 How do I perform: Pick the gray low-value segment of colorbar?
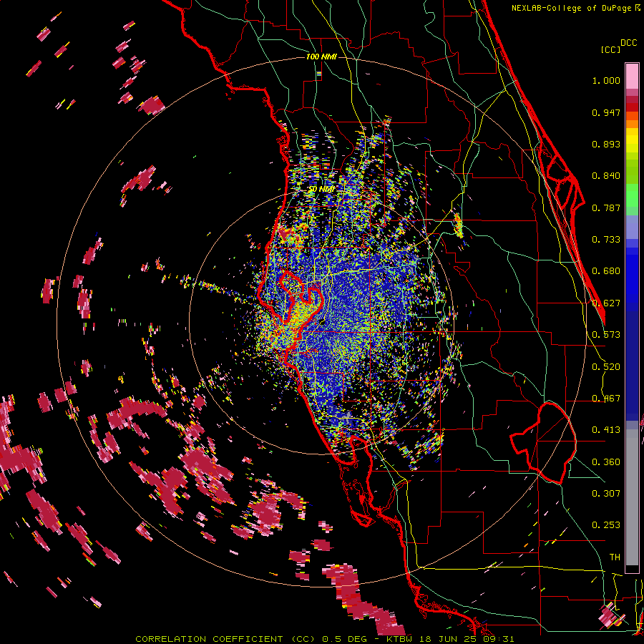tap(632, 497)
